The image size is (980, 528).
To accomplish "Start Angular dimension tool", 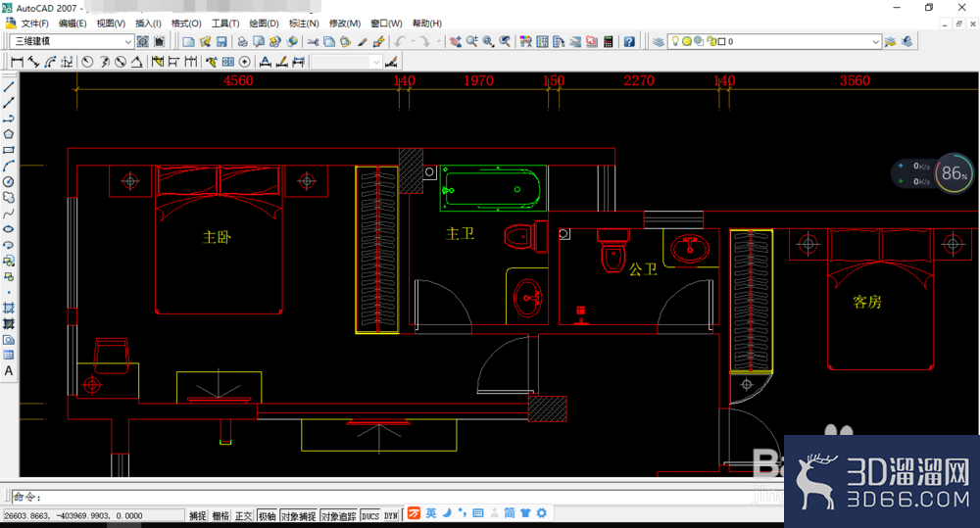I will click(137, 62).
